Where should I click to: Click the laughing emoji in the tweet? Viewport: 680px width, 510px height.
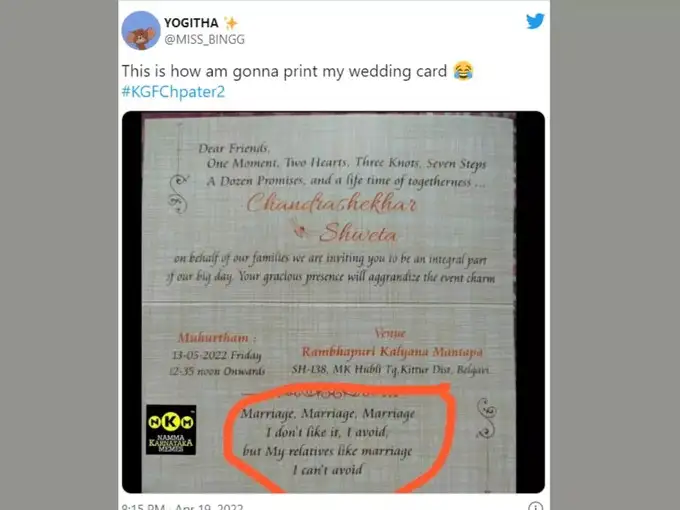[x=463, y=71]
